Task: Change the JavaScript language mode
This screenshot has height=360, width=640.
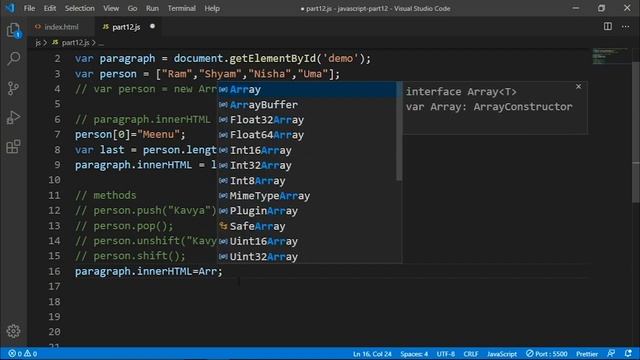Action: coord(502,353)
